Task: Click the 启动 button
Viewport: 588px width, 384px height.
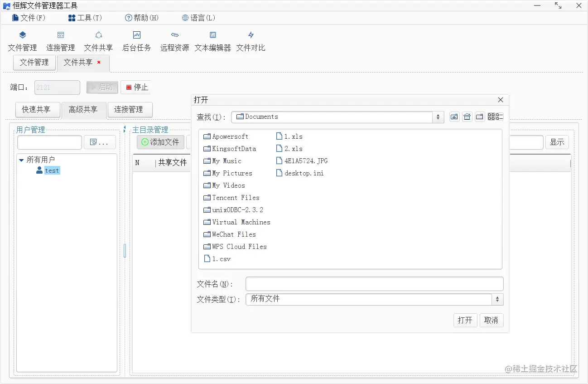Action: 102,87
